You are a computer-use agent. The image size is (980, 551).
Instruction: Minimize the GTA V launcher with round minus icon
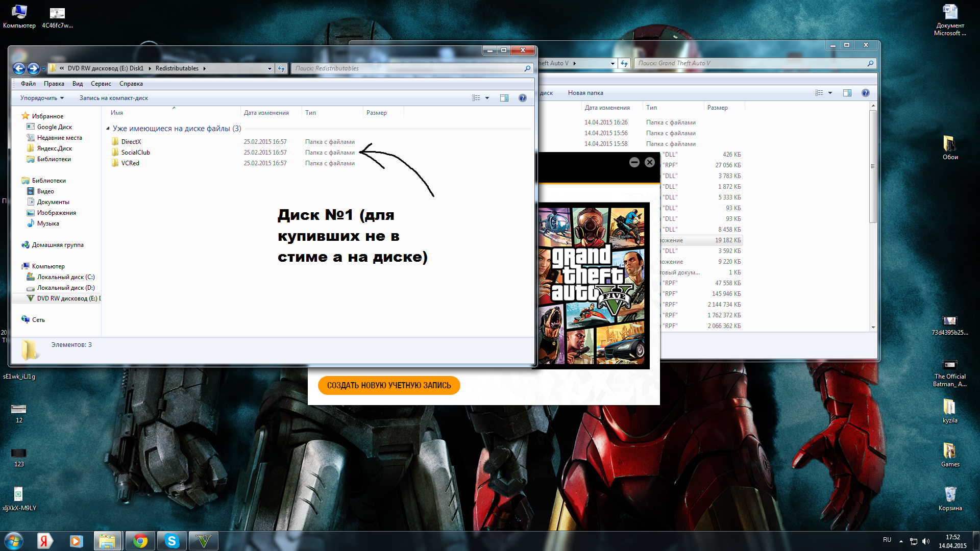634,162
